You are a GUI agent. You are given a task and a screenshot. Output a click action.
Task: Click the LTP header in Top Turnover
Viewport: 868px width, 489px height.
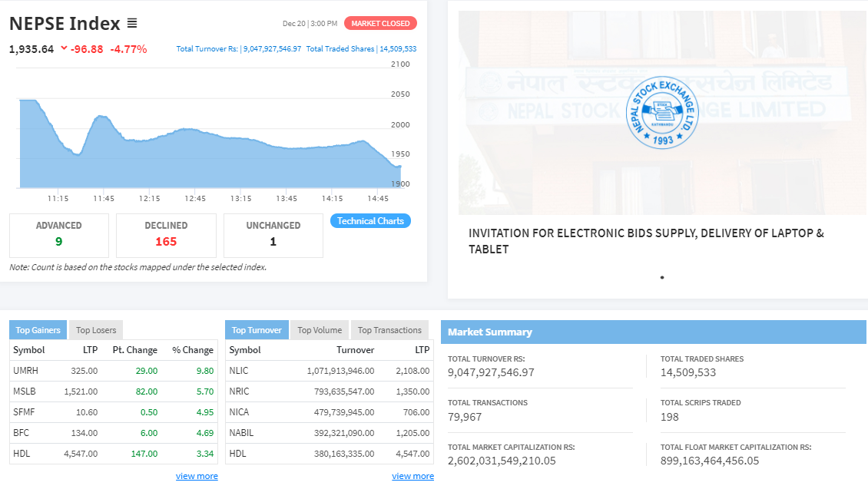coord(422,350)
